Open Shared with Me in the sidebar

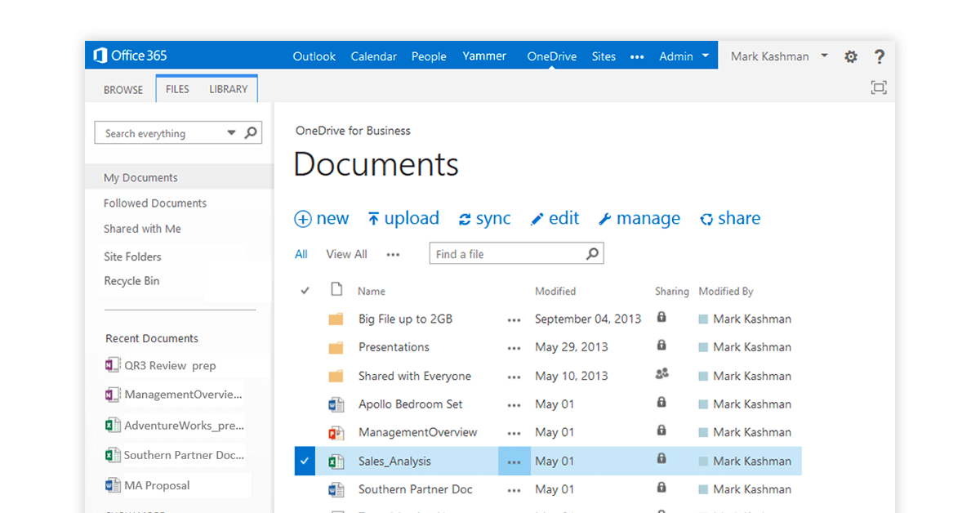pyautogui.click(x=142, y=229)
